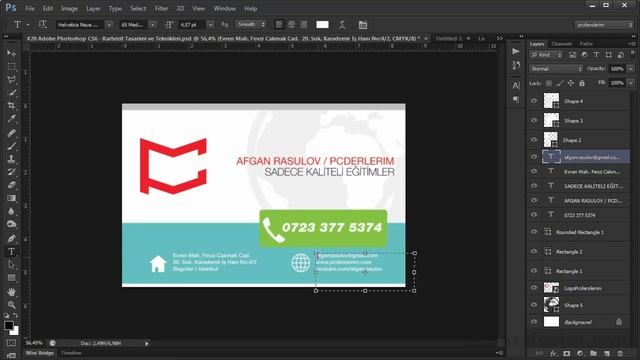Click the foreground color swatch
Screen dimensions: 640x360
click(9, 326)
